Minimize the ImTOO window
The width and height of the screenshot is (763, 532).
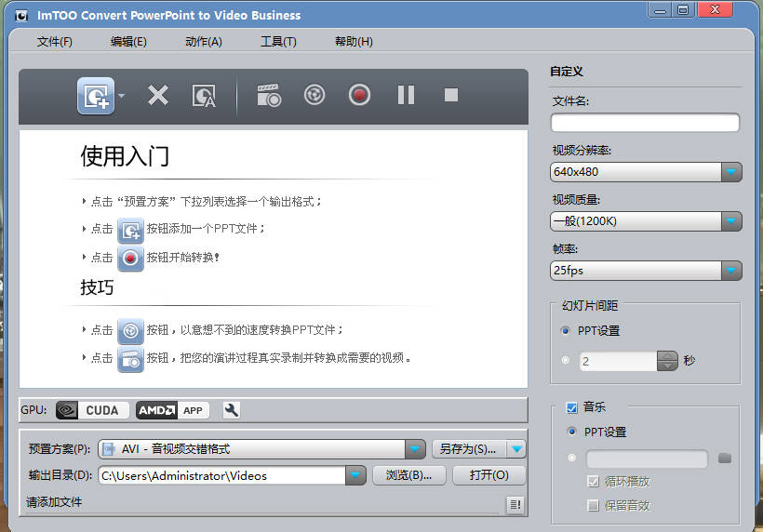(660, 9)
